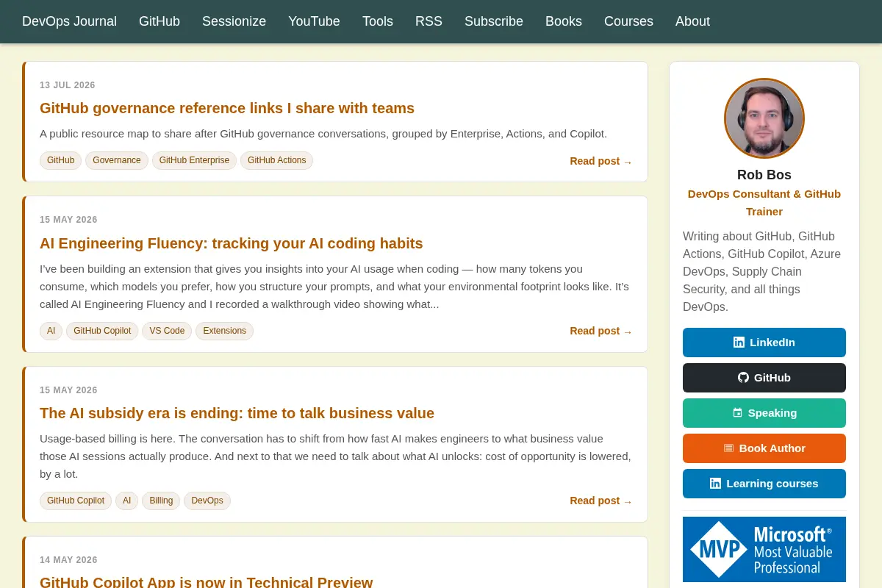Select RSS in the navigation bar

point(429,21)
